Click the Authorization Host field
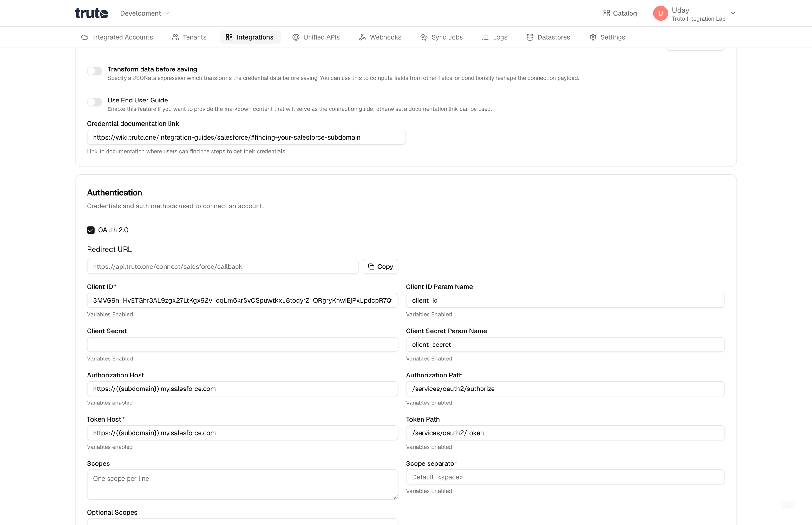 pos(242,389)
